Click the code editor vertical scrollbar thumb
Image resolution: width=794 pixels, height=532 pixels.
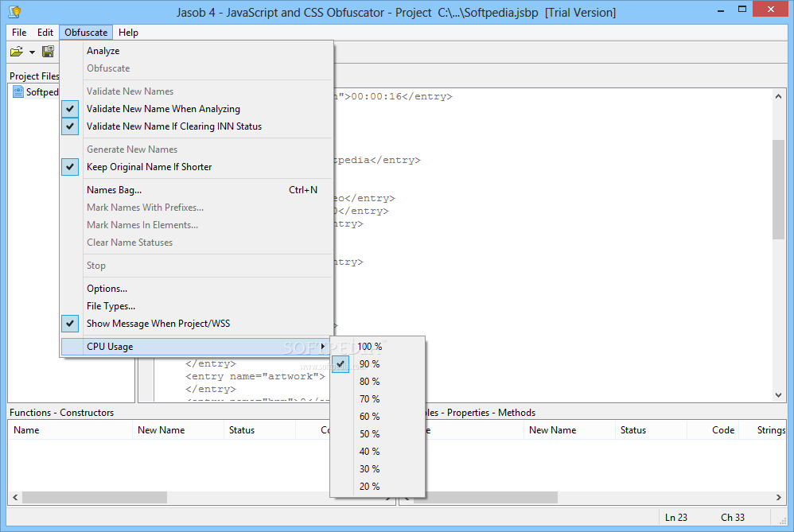(x=778, y=189)
